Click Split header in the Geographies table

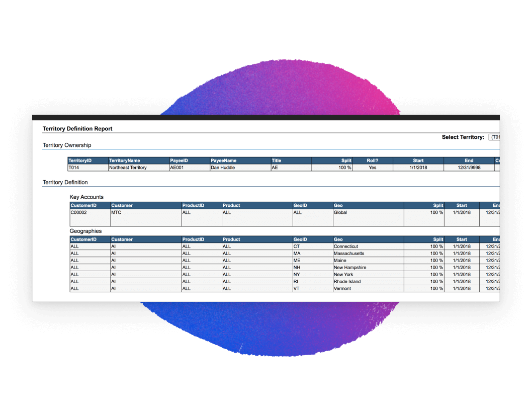[x=424, y=239]
